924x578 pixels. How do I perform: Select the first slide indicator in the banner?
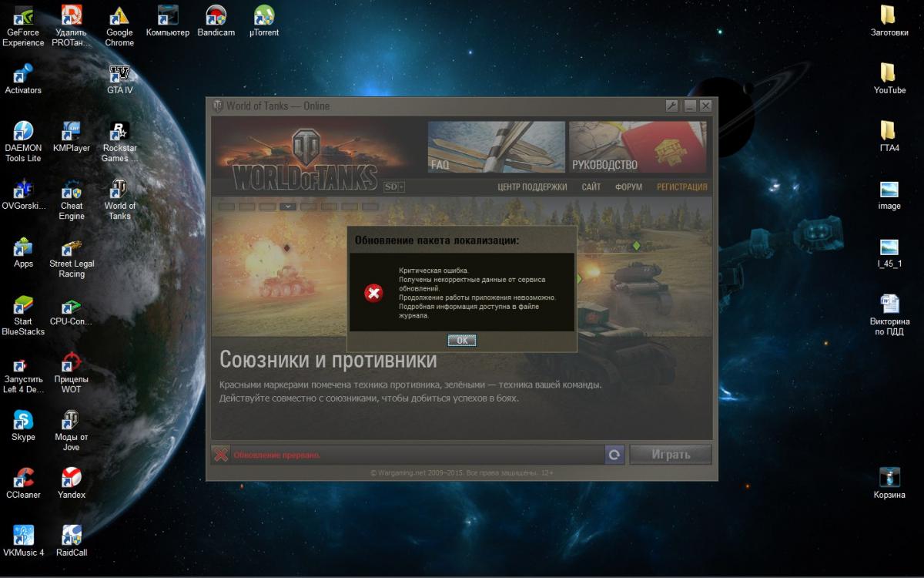pyautogui.click(x=226, y=207)
